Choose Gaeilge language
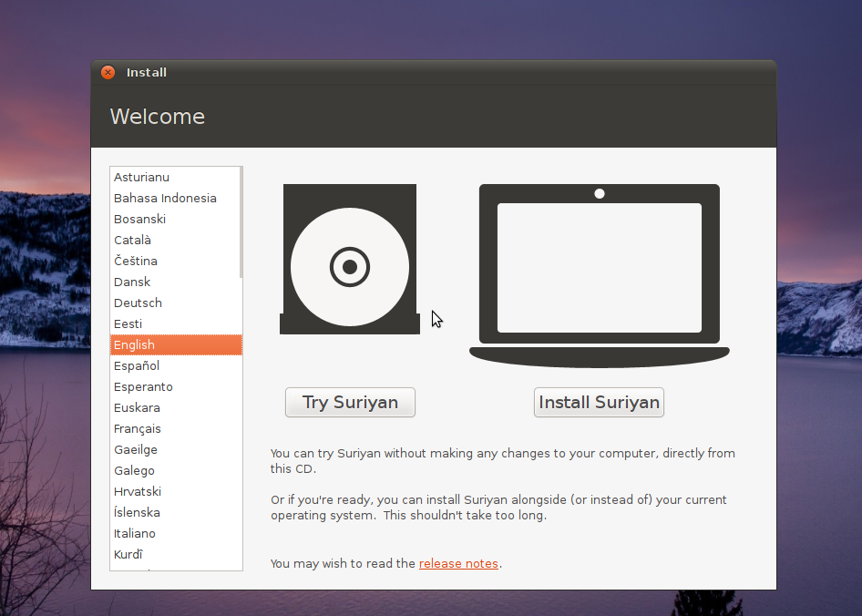This screenshot has height=616, width=862. click(176, 449)
